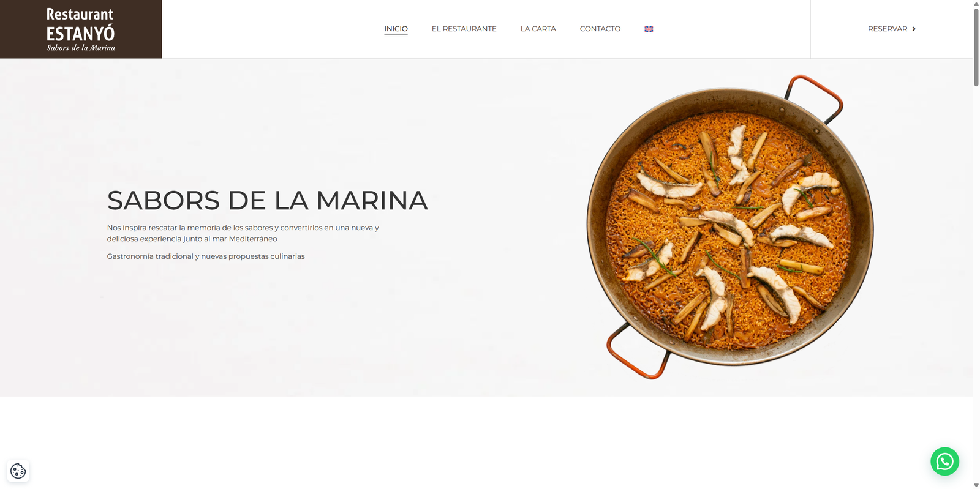Click the 'Sabors de la Marina' logo tagline
Viewport: 980px width, 489px height.
click(x=81, y=48)
